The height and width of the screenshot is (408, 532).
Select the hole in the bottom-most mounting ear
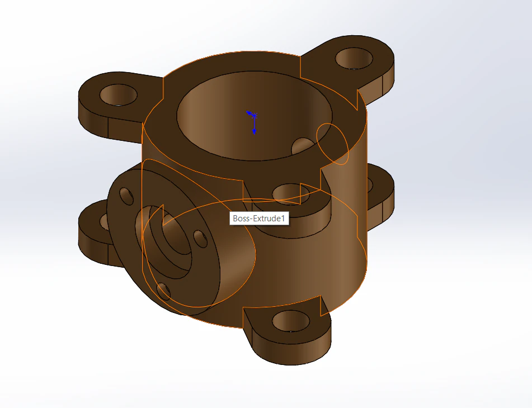coord(291,321)
